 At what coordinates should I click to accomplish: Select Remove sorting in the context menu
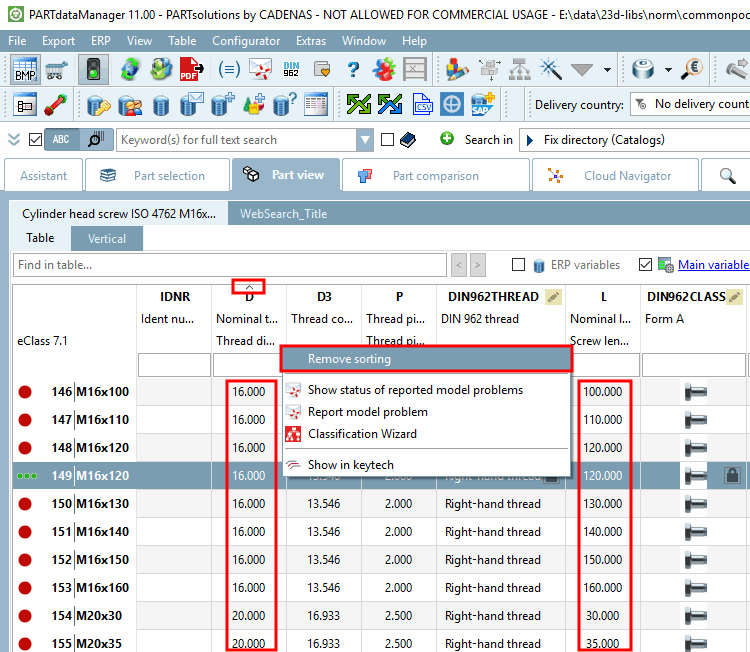(x=426, y=359)
